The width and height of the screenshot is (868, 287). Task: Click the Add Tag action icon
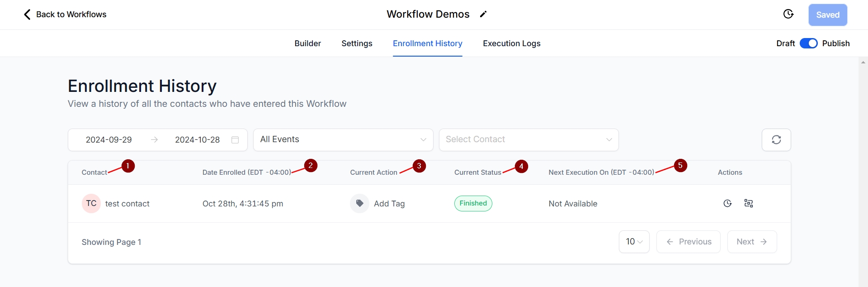point(359,204)
